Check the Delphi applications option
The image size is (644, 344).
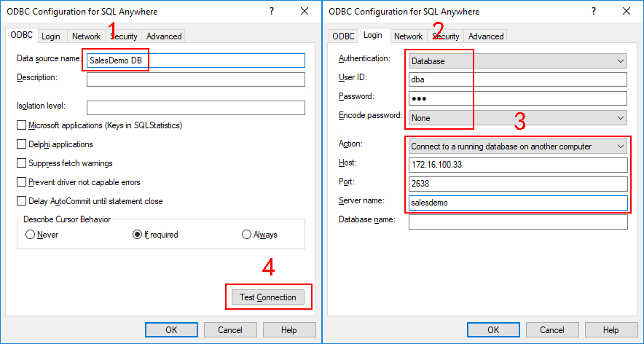(21, 144)
